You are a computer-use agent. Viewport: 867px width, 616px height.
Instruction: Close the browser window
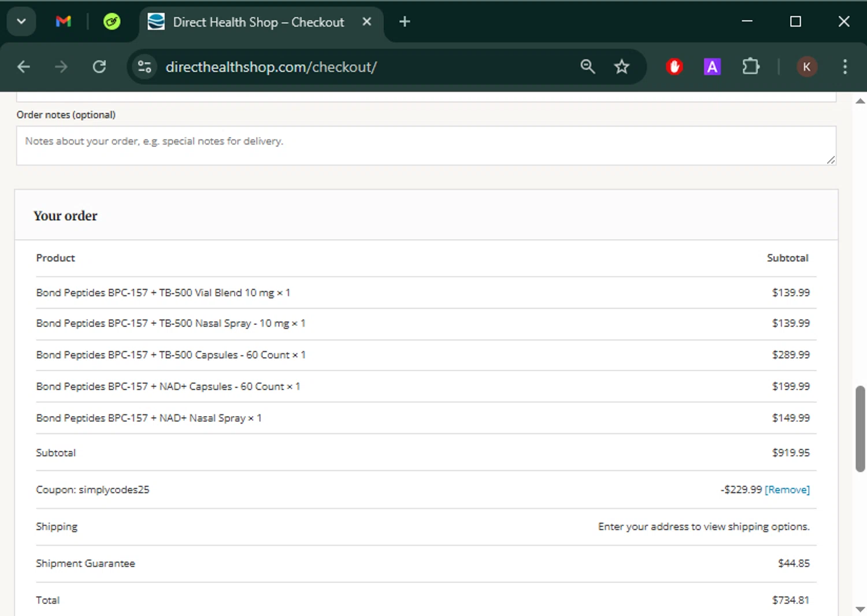click(844, 21)
